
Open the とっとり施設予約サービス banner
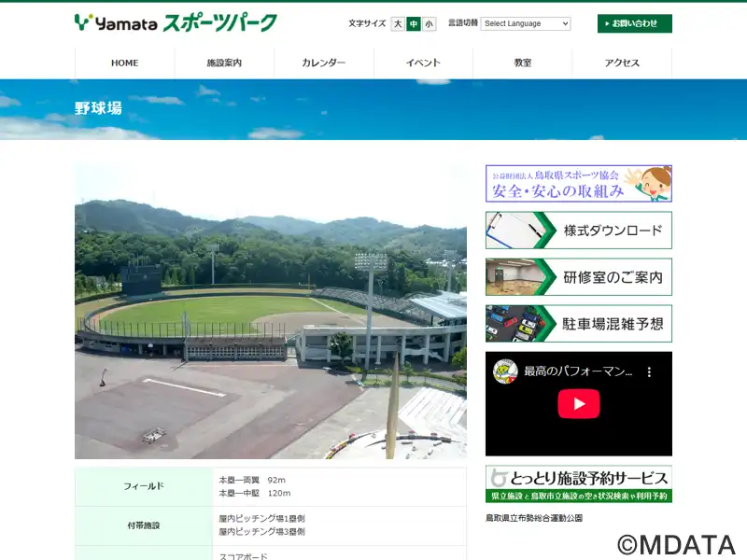pyautogui.click(x=579, y=483)
